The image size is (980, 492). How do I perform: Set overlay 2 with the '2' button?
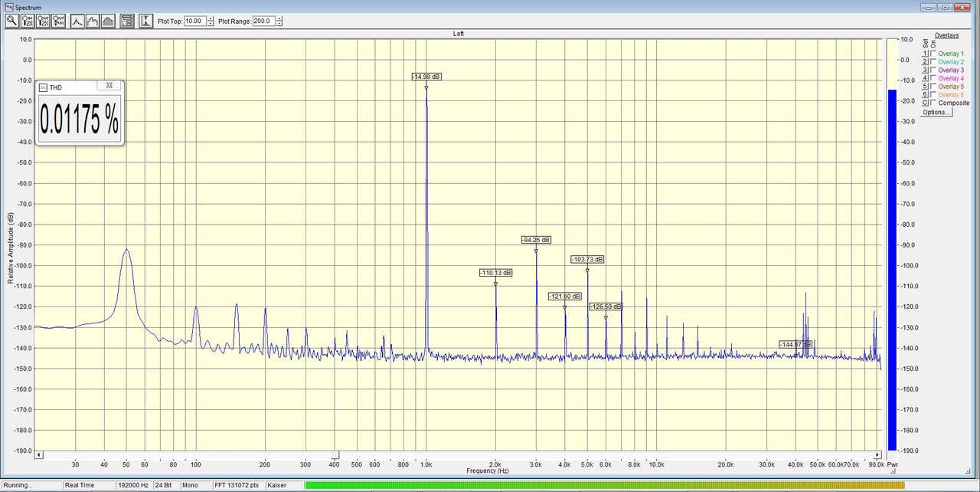925,62
